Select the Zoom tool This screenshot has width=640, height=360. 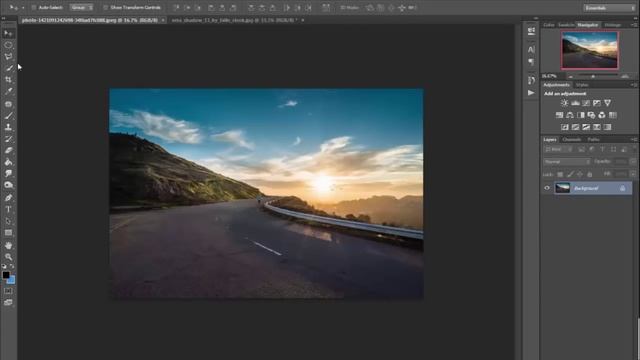click(8, 257)
